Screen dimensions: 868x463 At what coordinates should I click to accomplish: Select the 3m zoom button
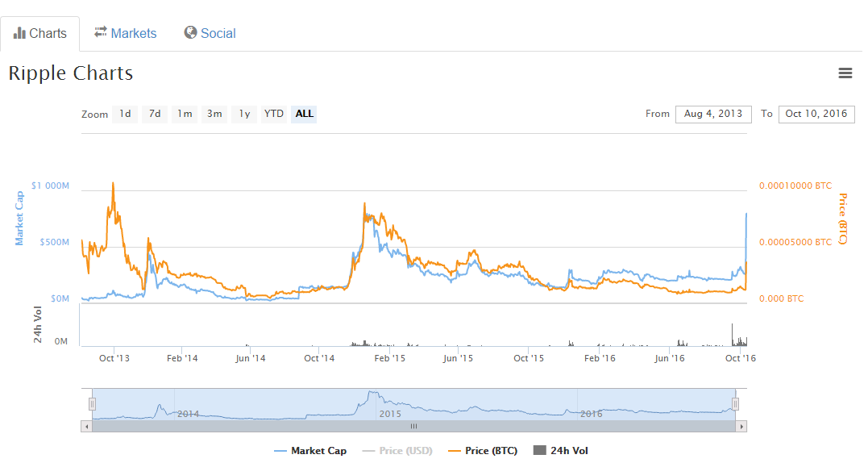(214, 114)
